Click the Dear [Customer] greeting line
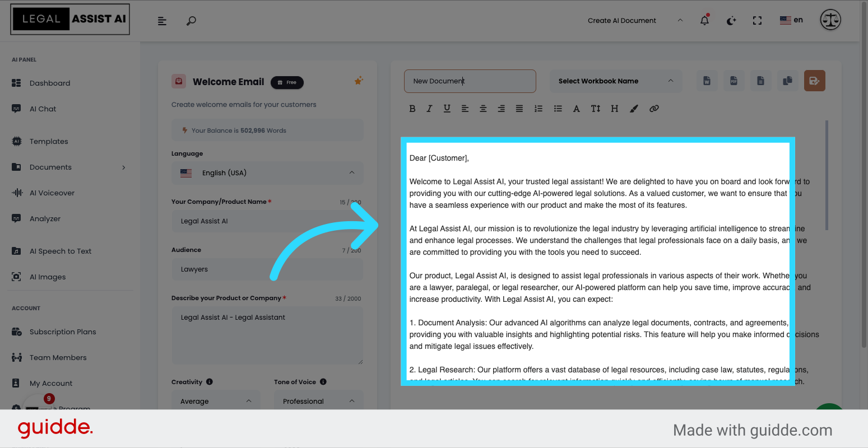 pyautogui.click(x=439, y=158)
